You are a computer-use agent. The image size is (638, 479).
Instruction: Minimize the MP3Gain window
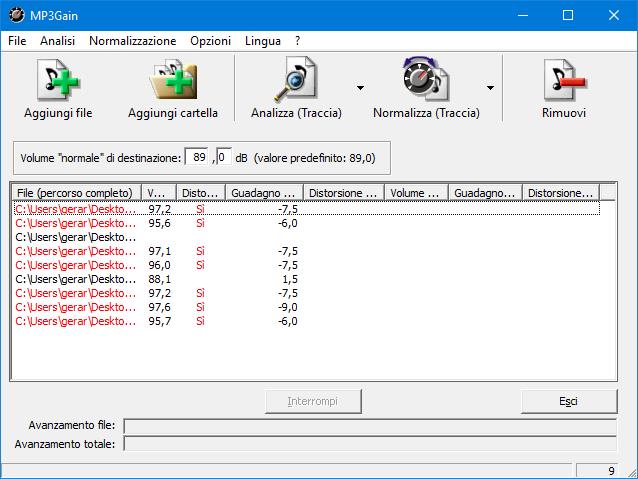coord(523,15)
